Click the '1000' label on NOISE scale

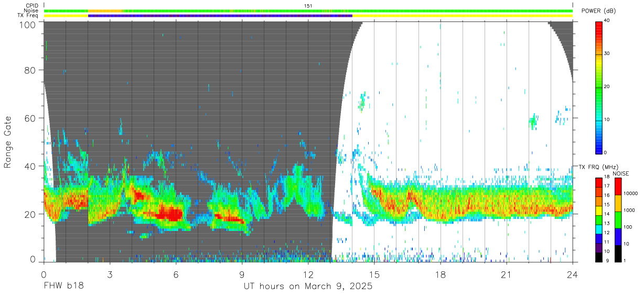pos(629,210)
